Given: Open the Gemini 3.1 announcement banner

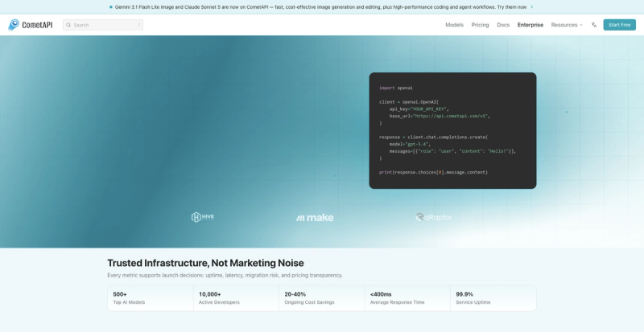Looking at the screenshot, I should [x=320, y=7].
